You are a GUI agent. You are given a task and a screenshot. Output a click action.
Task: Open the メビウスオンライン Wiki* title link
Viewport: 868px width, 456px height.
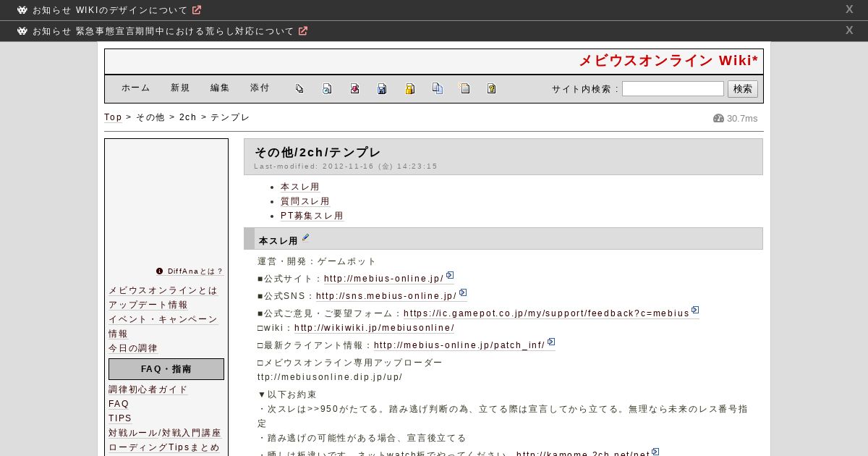[668, 61]
